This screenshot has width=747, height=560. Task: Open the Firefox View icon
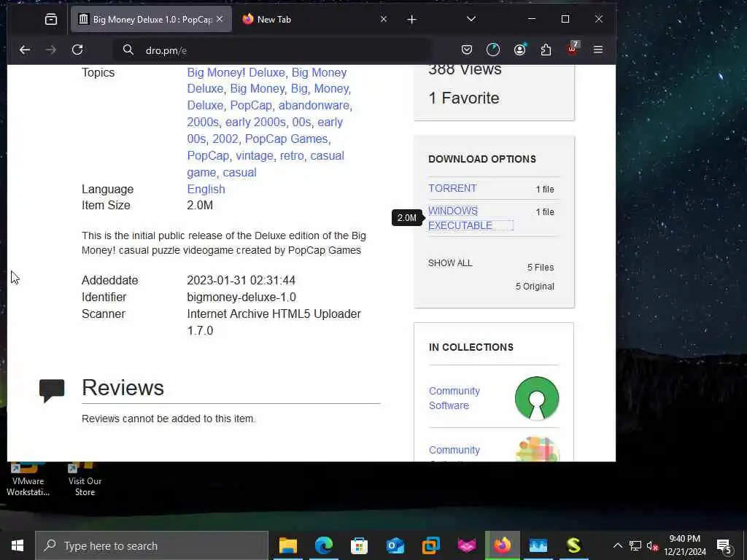(x=51, y=19)
